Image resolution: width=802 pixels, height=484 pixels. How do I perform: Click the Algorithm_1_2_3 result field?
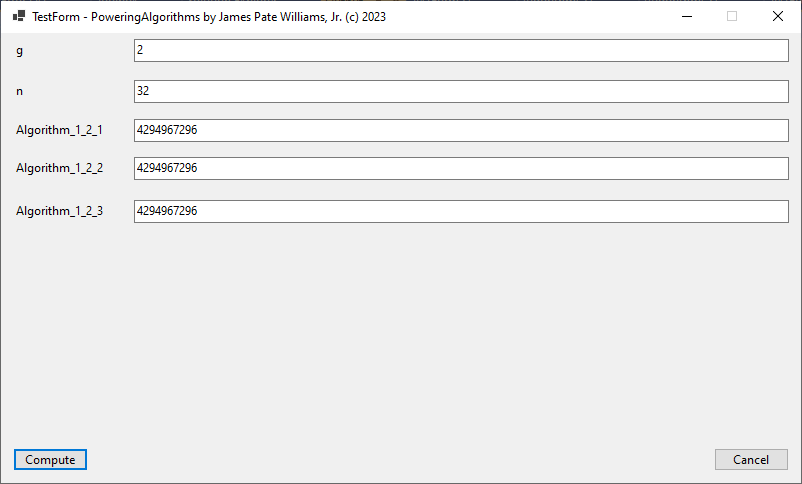click(x=461, y=211)
